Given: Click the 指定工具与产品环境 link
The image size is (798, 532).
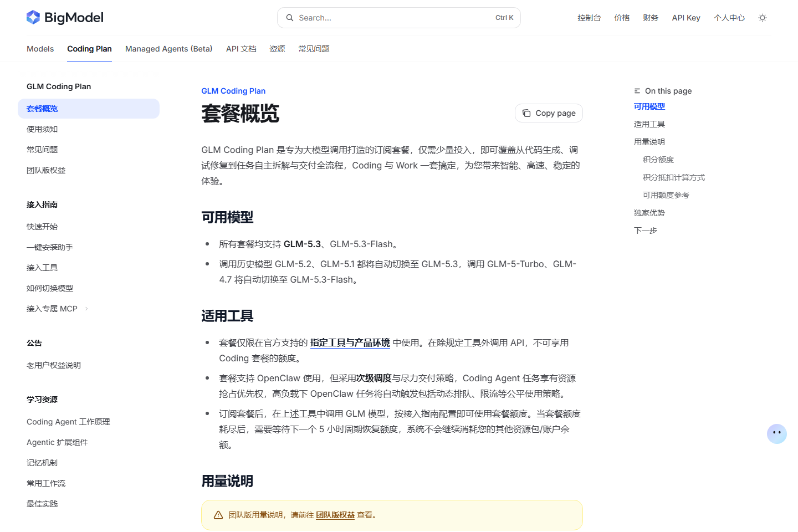Looking at the screenshot, I should click(x=350, y=342).
